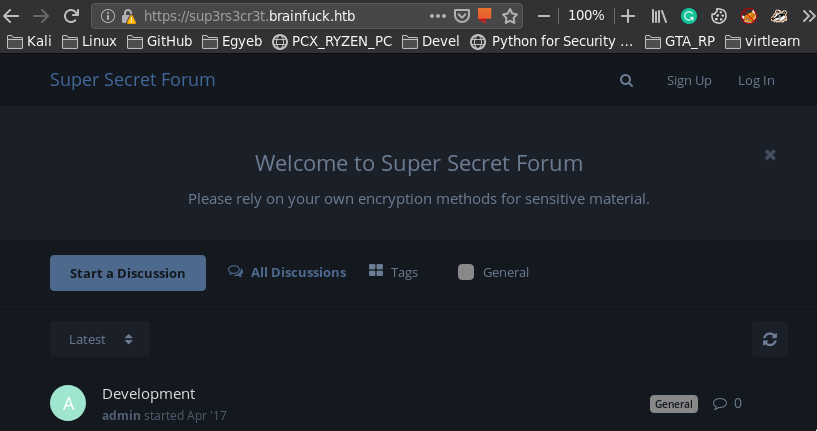This screenshot has width=817, height=431.
Task: Click the browser reload button
Action: coord(71,16)
